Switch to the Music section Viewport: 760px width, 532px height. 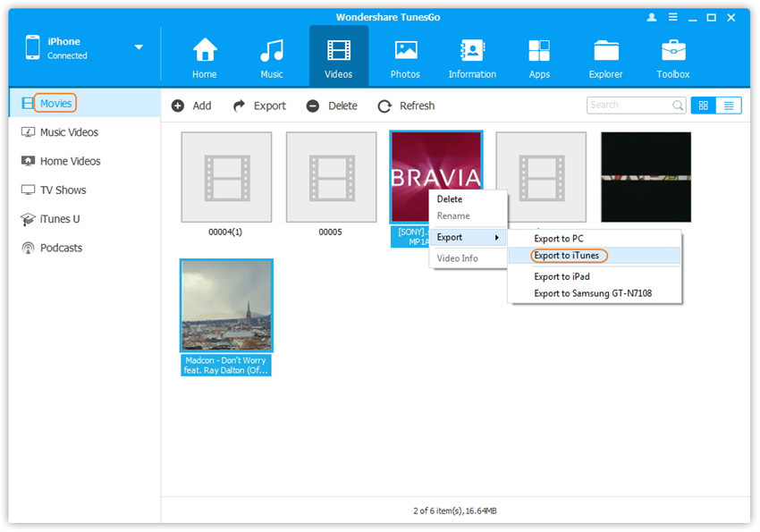tap(272, 51)
